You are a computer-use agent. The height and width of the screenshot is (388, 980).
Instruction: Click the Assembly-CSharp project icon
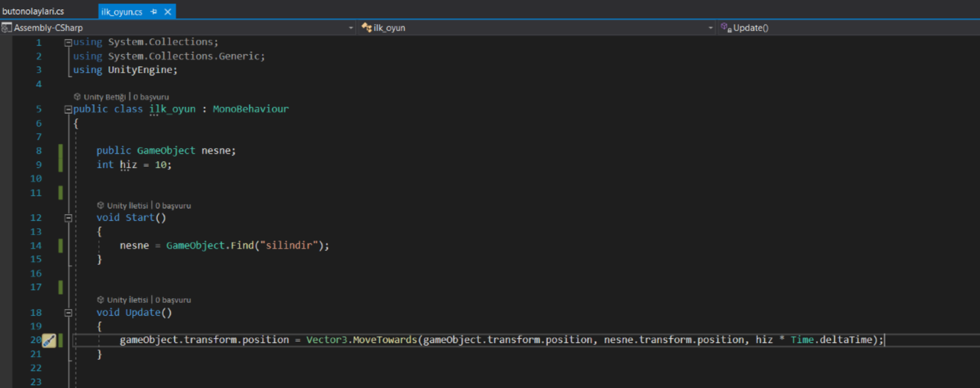(6, 28)
